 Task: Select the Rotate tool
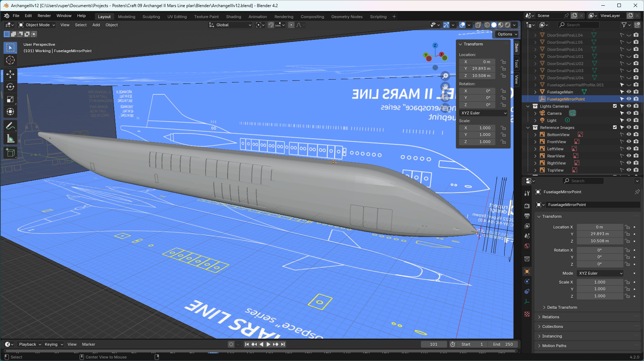point(10,87)
